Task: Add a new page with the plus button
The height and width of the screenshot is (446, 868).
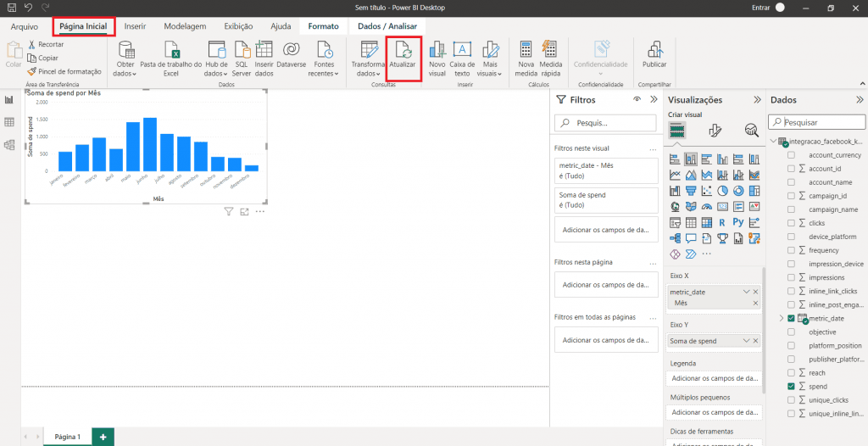Action: point(103,436)
